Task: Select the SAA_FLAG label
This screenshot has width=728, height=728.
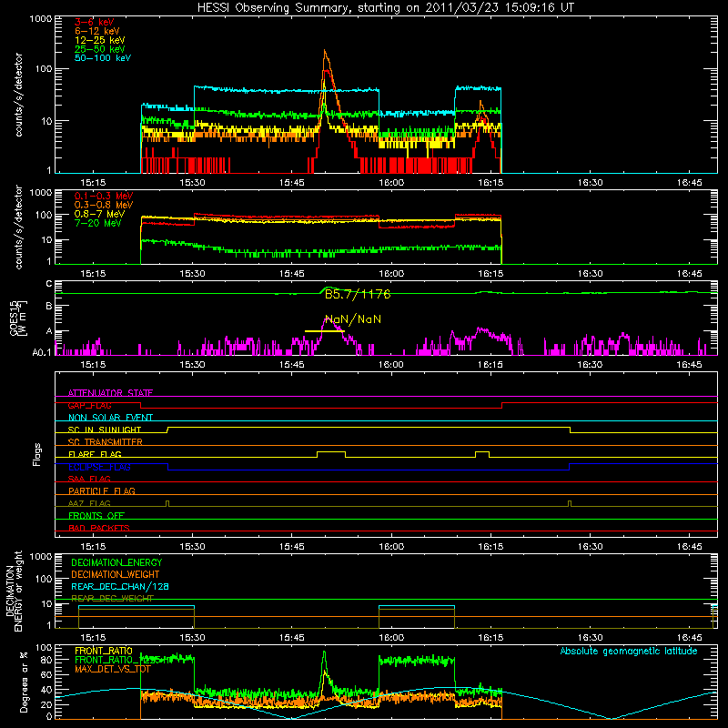Action: tap(89, 479)
